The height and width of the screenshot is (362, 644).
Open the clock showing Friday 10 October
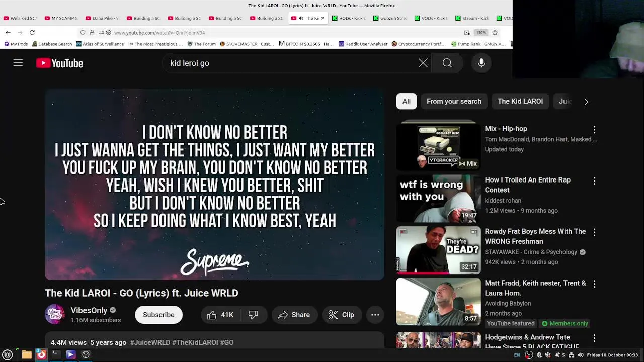click(612, 355)
